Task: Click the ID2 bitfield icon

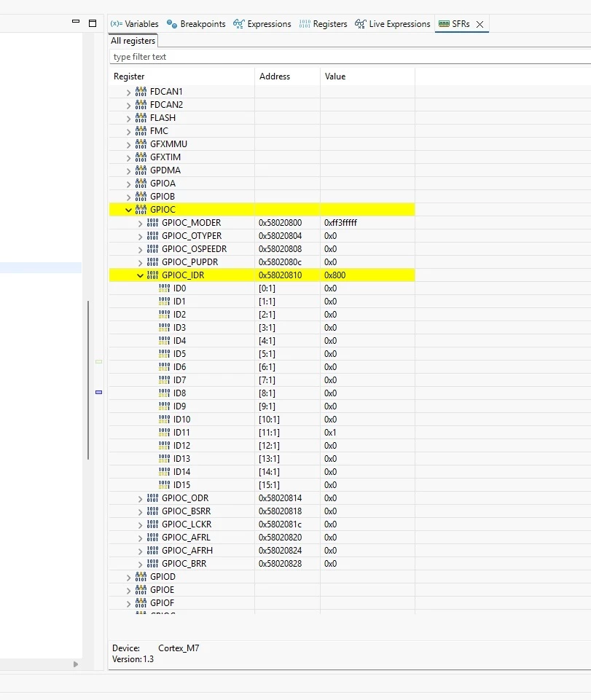Action: 165,314
